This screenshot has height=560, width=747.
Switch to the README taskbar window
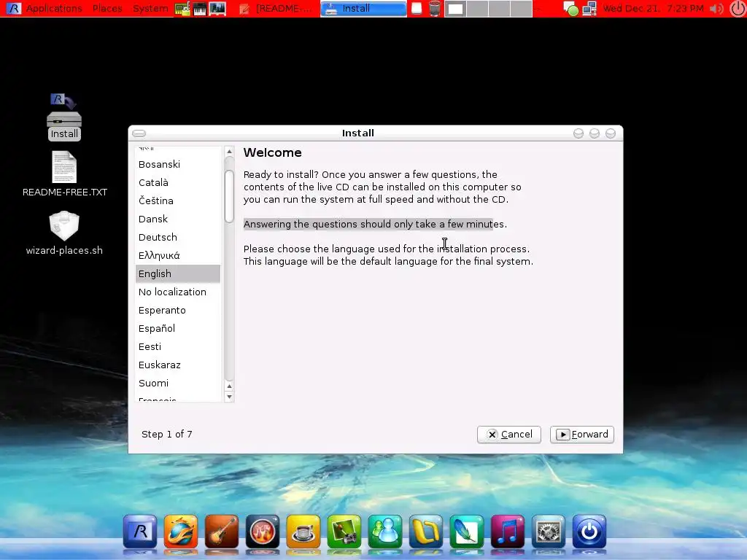(x=276, y=9)
